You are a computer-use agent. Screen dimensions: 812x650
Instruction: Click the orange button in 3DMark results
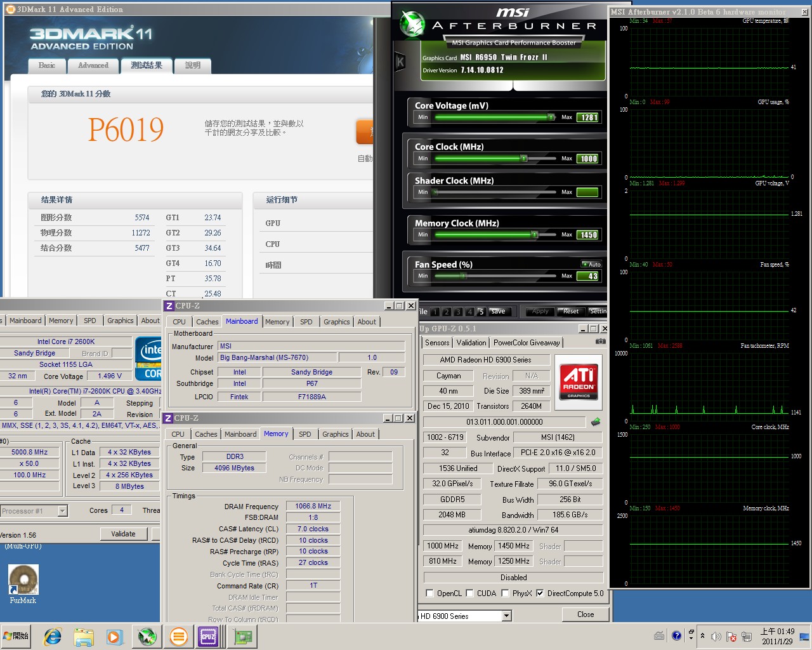365,132
